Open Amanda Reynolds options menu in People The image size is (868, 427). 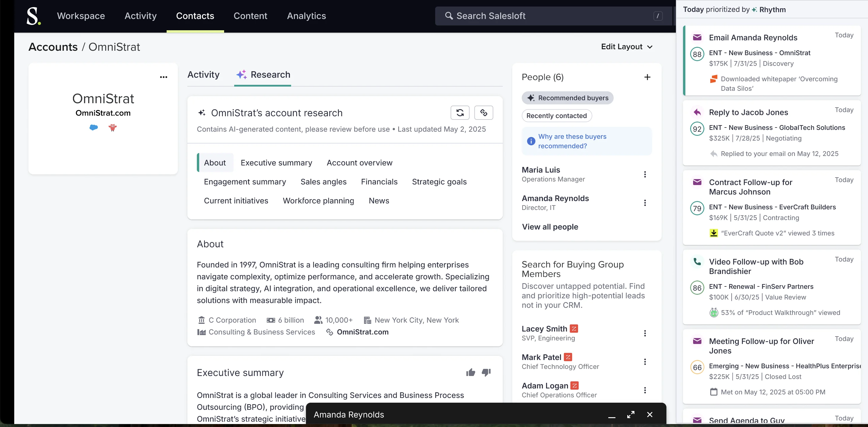click(645, 203)
